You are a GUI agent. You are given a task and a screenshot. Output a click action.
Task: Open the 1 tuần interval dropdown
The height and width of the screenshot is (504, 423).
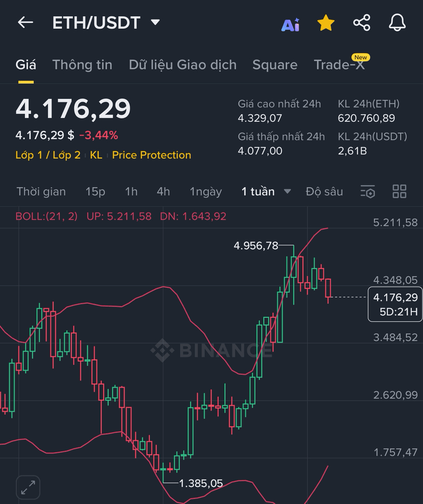click(x=287, y=192)
